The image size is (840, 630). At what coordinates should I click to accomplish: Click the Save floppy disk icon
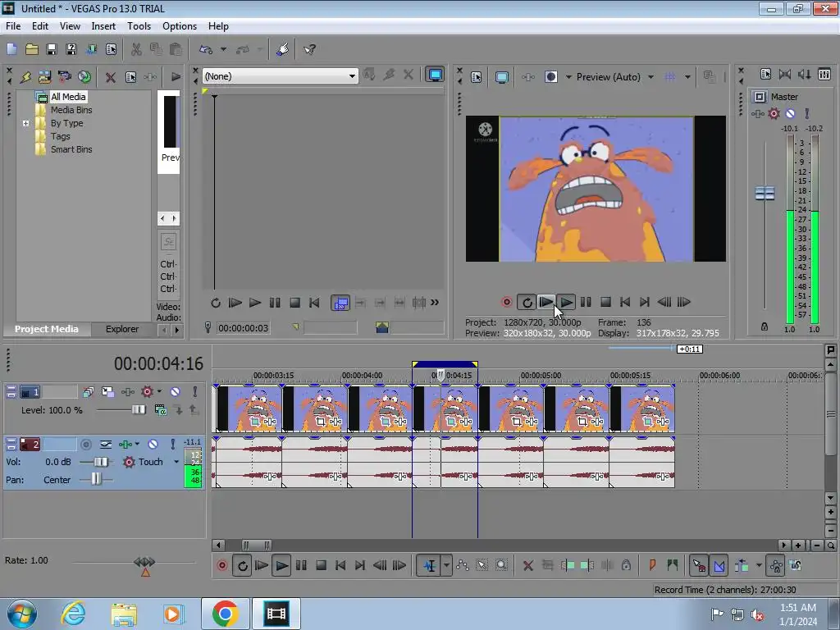[x=52, y=49]
